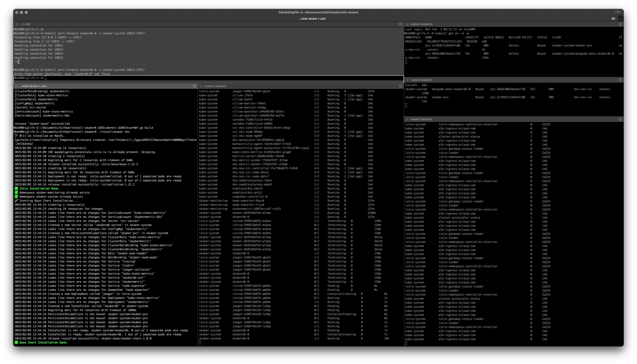Focus the install-skuber pane via its title bar
This screenshot has width=637, height=364.
click(x=33, y=86)
